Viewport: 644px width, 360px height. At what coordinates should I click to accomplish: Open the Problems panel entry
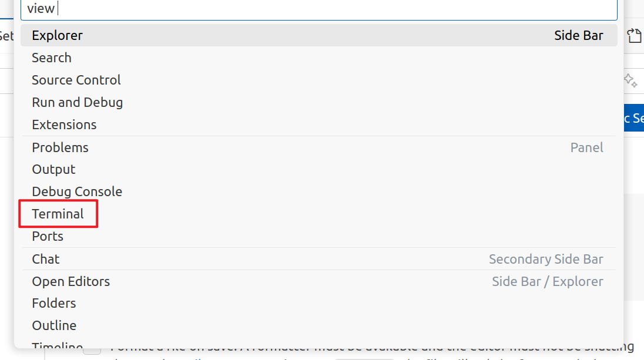click(x=318, y=147)
